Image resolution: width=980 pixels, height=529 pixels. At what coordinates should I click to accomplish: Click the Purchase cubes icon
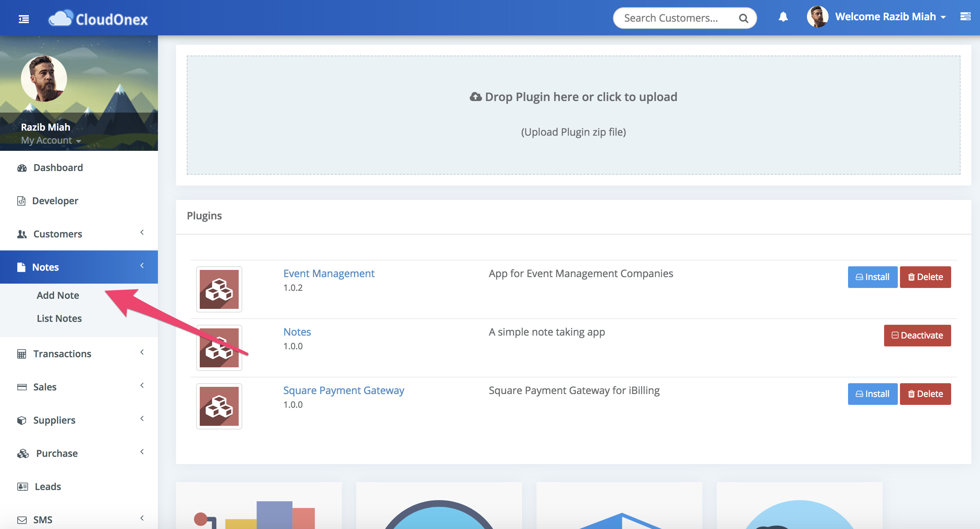pyautogui.click(x=23, y=453)
